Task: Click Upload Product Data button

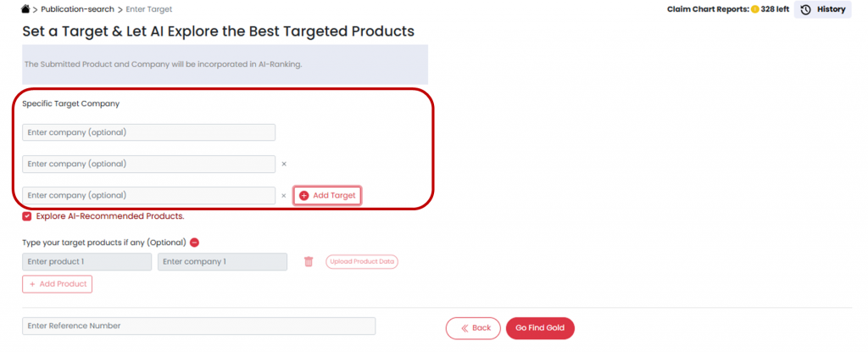Action: pyautogui.click(x=361, y=261)
